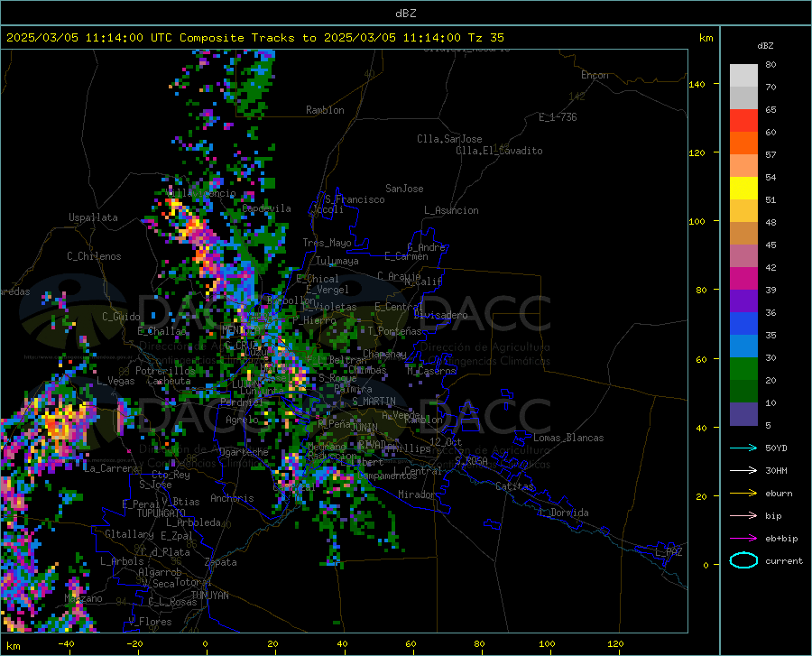Click the Ugarteche map label

coord(244,452)
